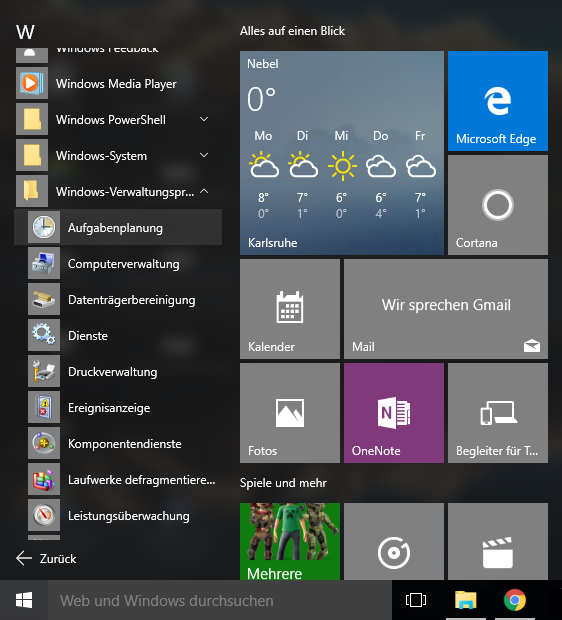Select the Datenträgerbereinigung entry text
Screen dimensions: 562x620
[x=132, y=300]
